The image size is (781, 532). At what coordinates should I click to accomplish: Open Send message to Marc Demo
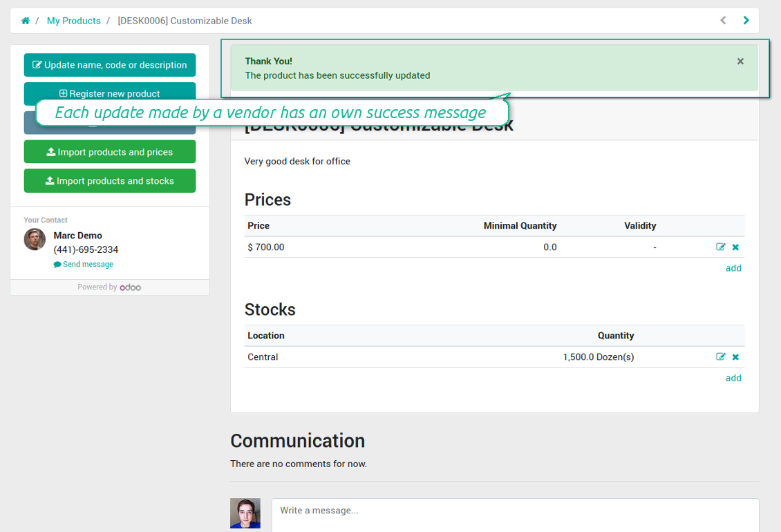(x=83, y=264)
